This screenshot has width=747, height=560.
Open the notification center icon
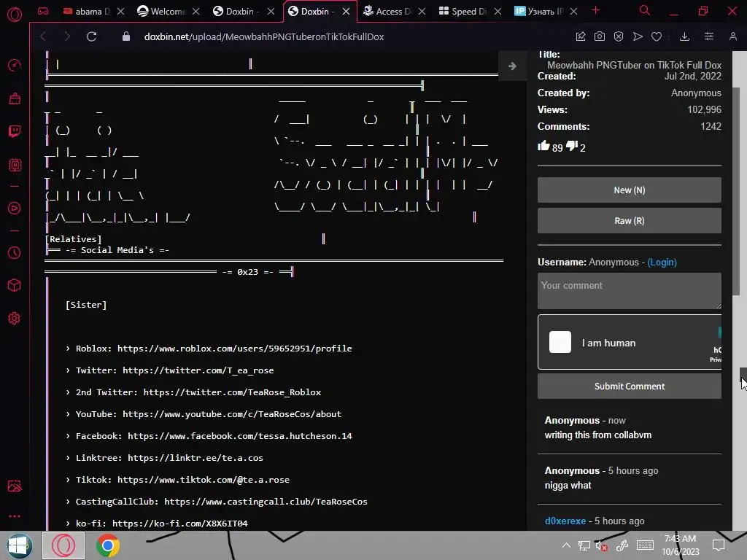point(719,545)
